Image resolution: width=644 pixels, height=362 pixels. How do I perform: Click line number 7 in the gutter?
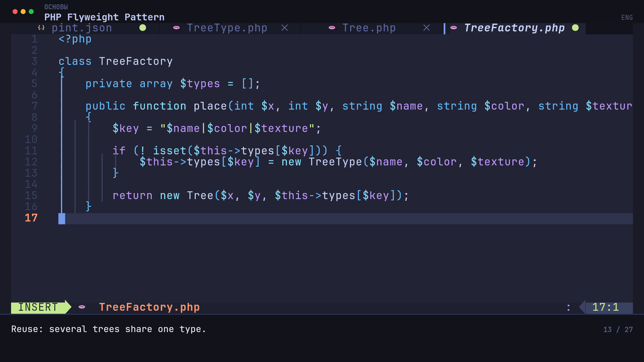(34, 106)
